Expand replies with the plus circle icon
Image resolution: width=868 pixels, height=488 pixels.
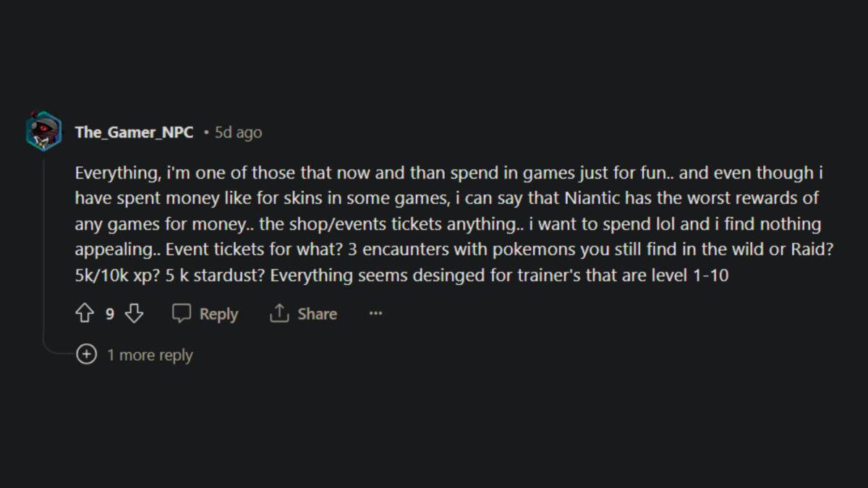[x=86, y=355]
